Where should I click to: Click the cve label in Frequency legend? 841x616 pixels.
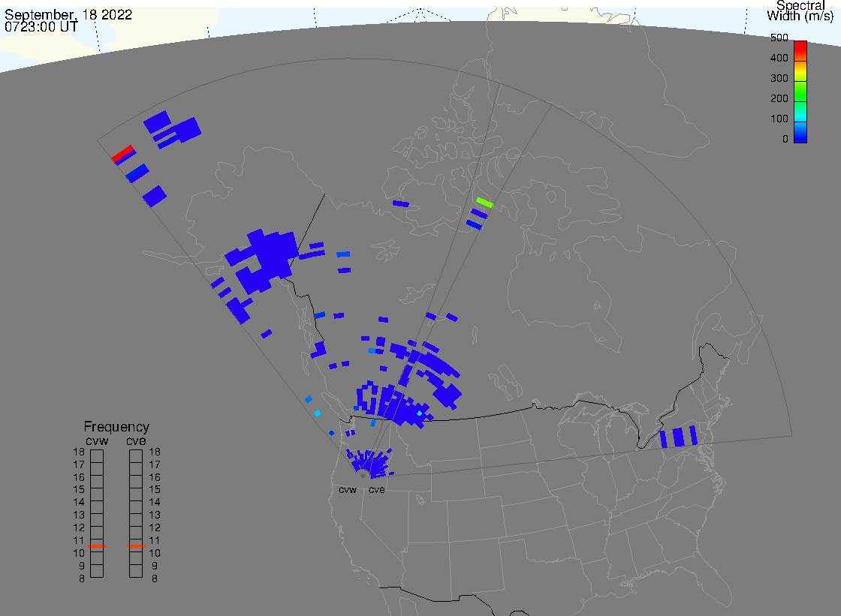pyautogui.click(x=136, y=441)
